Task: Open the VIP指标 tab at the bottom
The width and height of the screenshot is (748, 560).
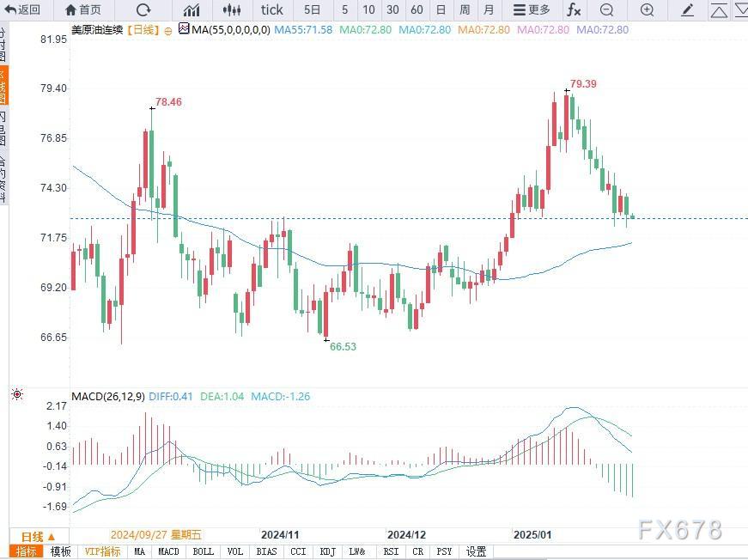Action: pyautogui.click(x=102, y=551)
